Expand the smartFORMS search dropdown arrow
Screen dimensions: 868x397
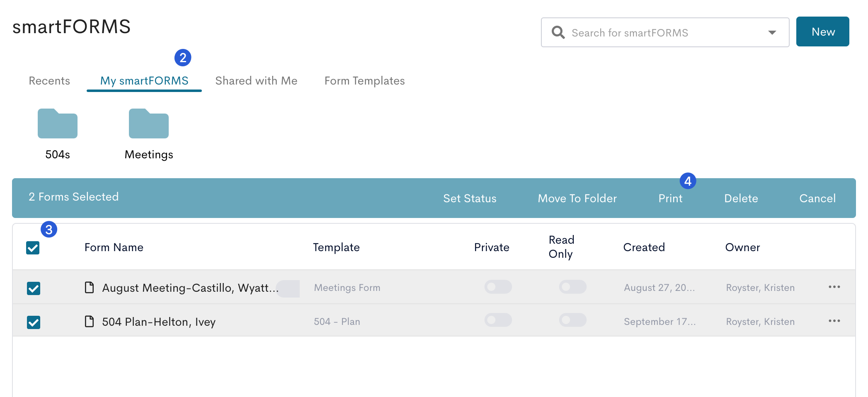(x=772, y=32)
